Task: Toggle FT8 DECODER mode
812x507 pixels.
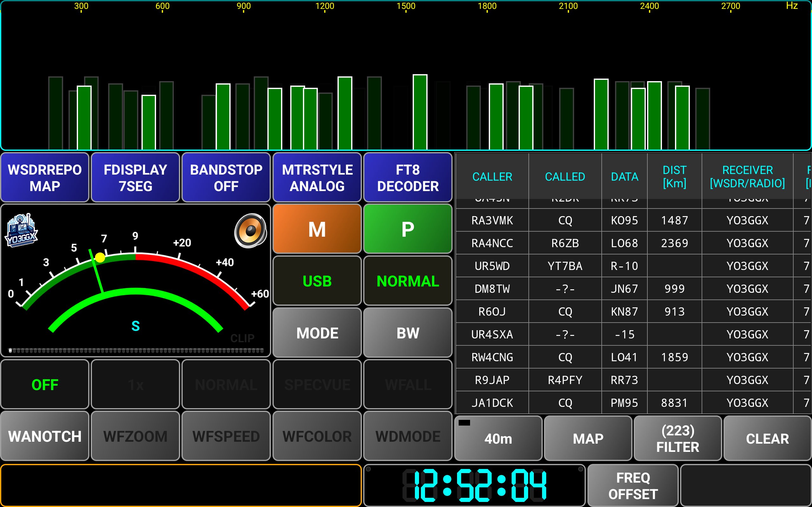Action: [408, 178]
